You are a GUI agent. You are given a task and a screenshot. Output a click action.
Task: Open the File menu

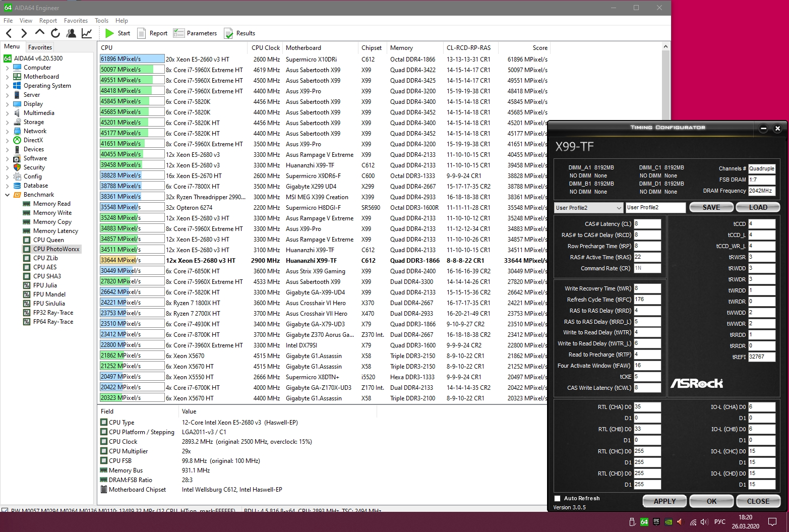click(x=8, y=21)
